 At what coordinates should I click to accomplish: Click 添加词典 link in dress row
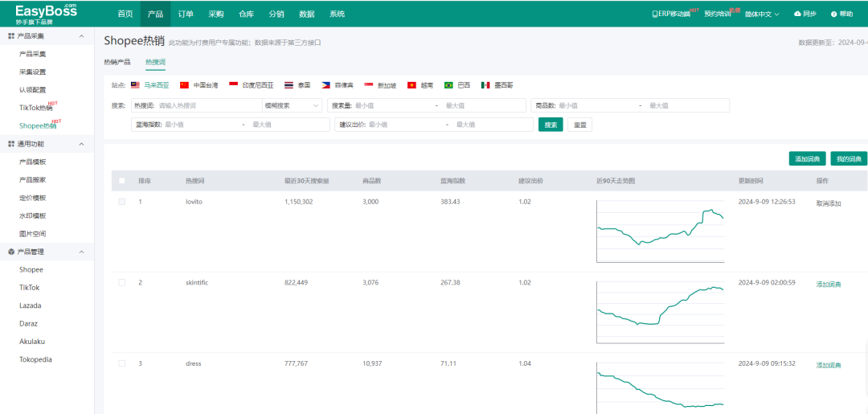click(829, 365)
